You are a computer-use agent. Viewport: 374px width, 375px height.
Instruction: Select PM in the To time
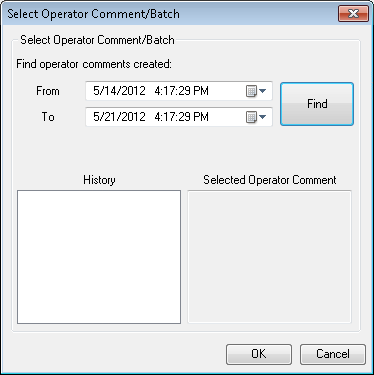point(201,117)
